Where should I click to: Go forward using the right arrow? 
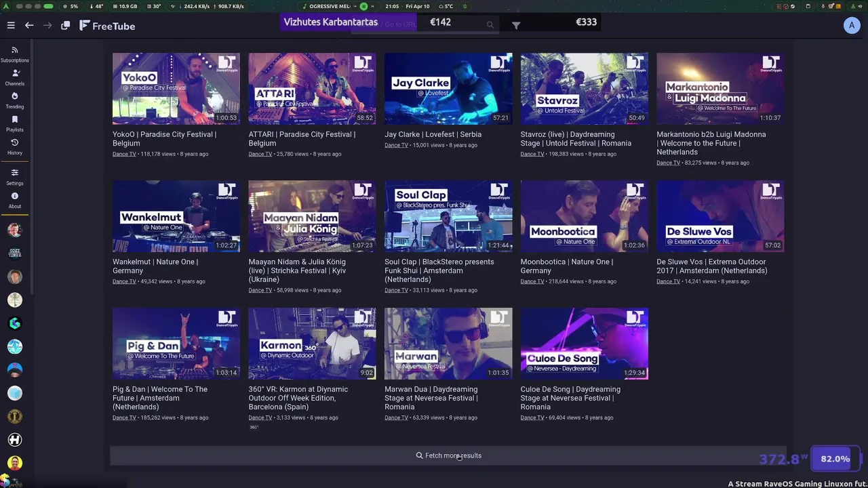pyautogui.click(x=47, y=25)
